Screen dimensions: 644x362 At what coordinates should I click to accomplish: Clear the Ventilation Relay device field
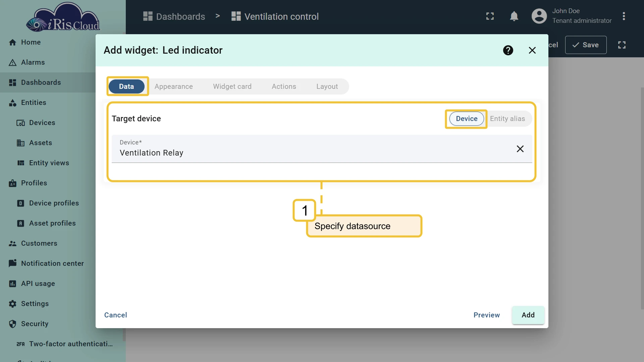pos(520,149)
